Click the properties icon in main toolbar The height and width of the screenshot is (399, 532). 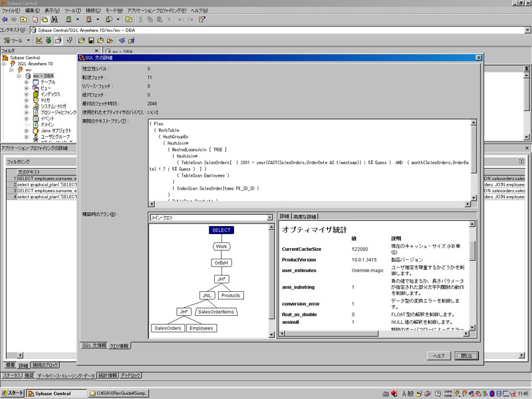pos(202,20)
